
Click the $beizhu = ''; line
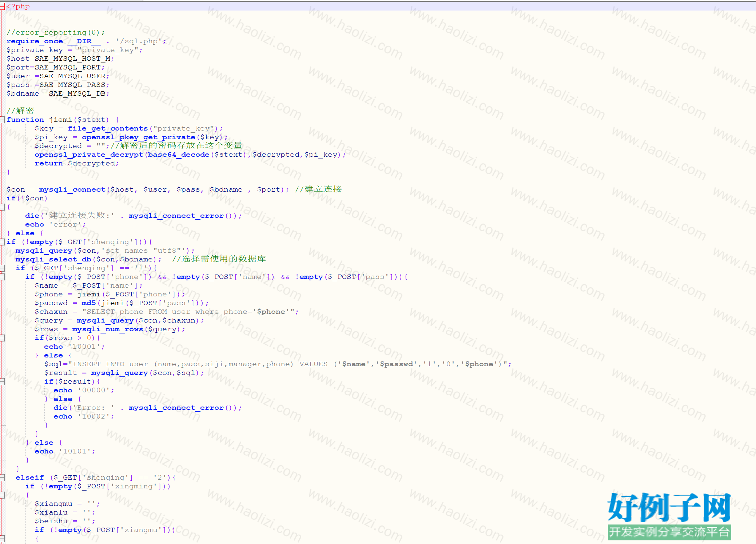pos(65,521)
